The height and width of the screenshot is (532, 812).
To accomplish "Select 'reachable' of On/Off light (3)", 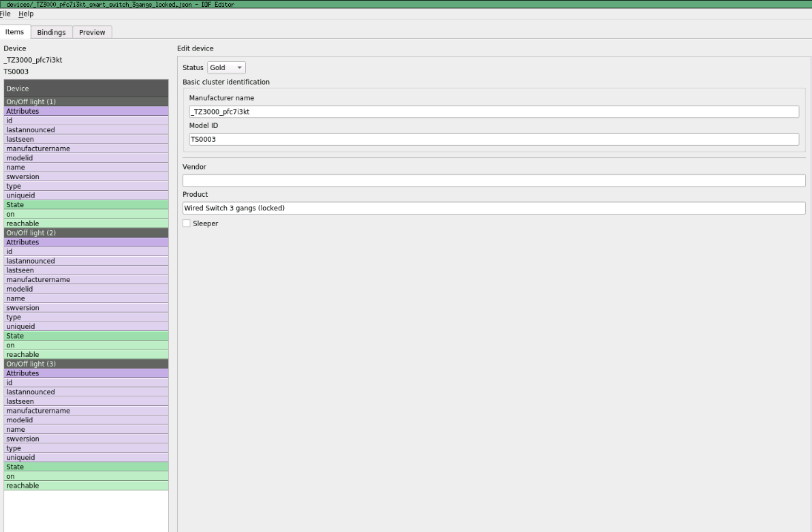I will point(86,486).
